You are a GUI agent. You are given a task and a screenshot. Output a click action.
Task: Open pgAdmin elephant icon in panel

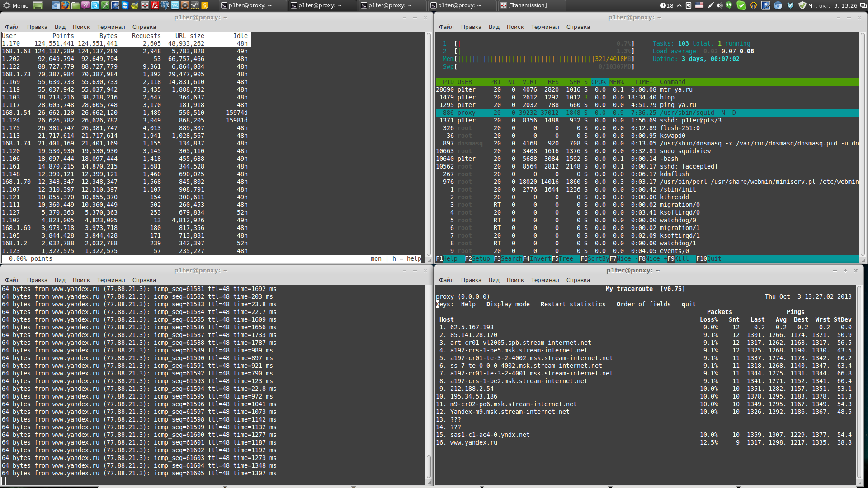[165, 5]
